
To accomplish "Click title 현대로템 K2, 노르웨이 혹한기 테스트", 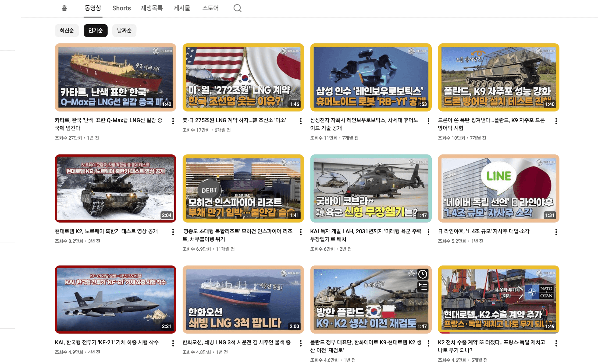I will [106, 231].
